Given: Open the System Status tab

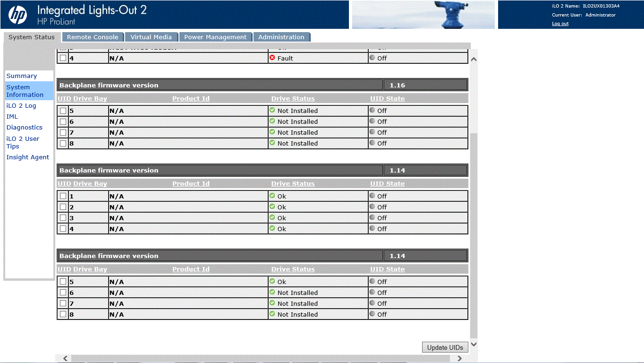Looking at the screenshot, I should pos(32,37).
